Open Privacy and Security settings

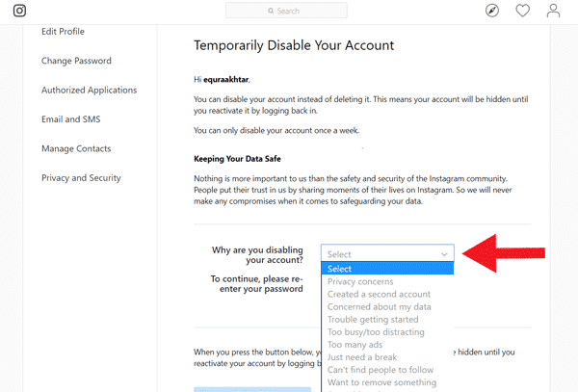81,178
